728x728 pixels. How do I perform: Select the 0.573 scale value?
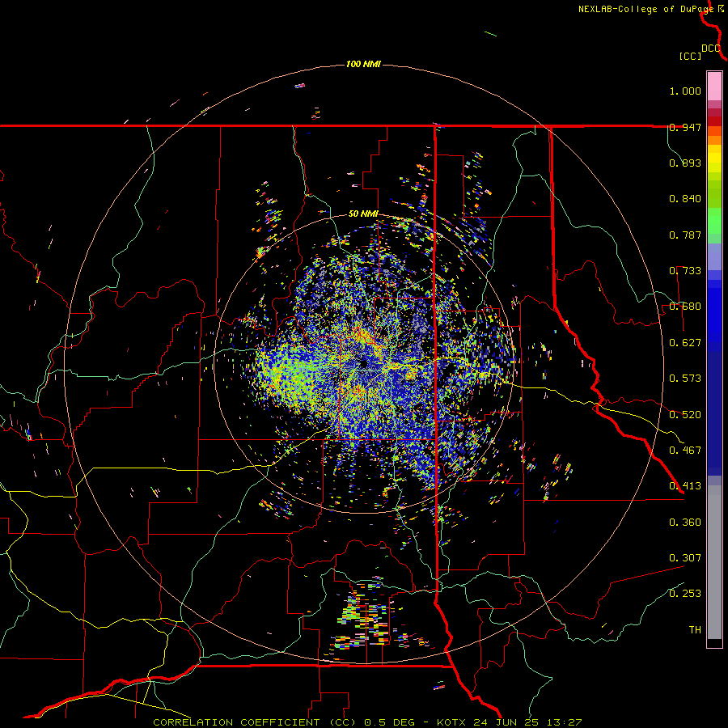point(685,379)
